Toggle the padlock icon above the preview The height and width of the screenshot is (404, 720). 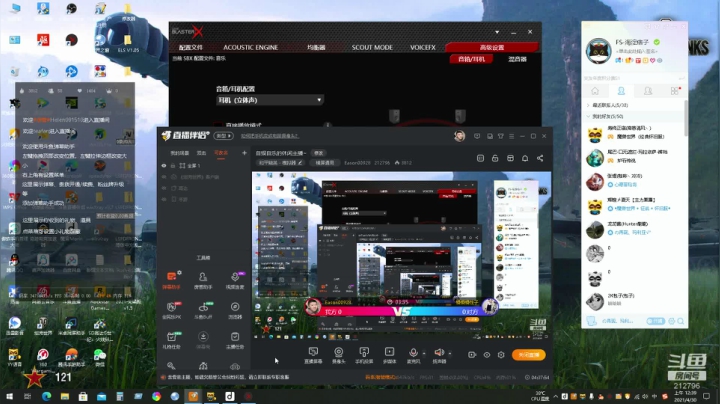tap(495, 158)
